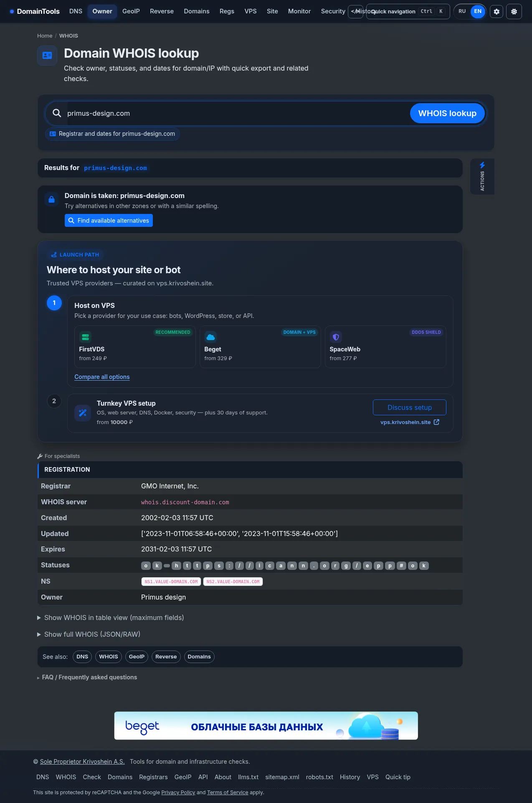Image resolution: width=532 pixels, height=803 pixels.
Task: Expand Show full WHOIS JSON/RAW
Action: (89, 634)
